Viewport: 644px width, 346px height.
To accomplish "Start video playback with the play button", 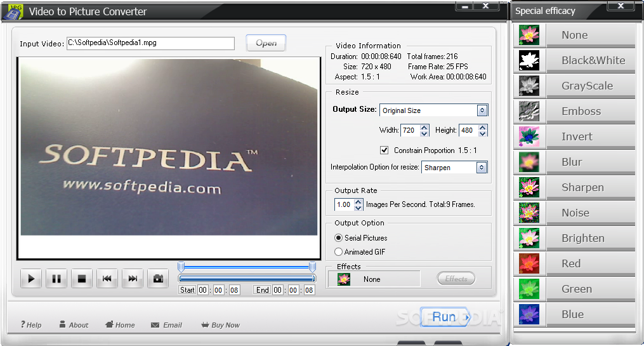I will 31,279.
